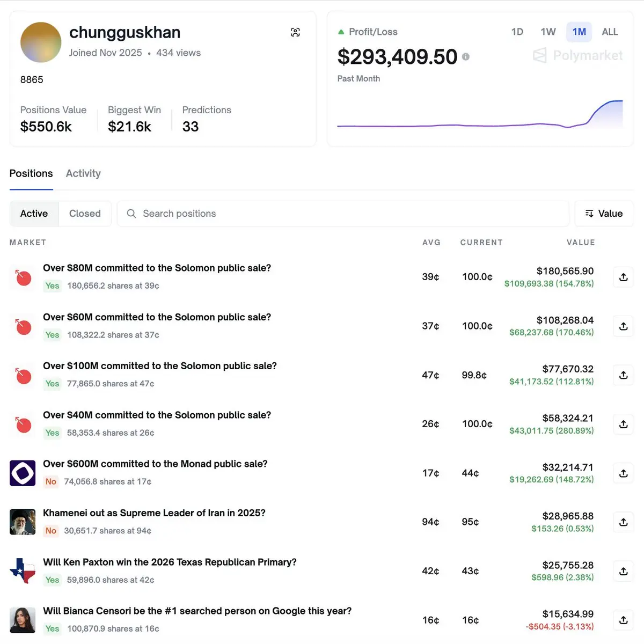
Task: Switch to the Positions tab
Action: click(x=31, y=173)
